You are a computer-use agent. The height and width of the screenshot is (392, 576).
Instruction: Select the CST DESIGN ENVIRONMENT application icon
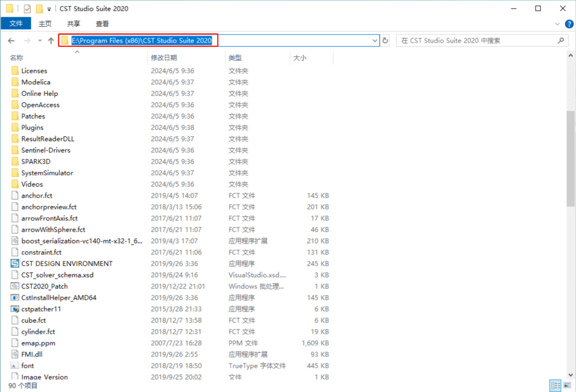[x=15, y=263]
